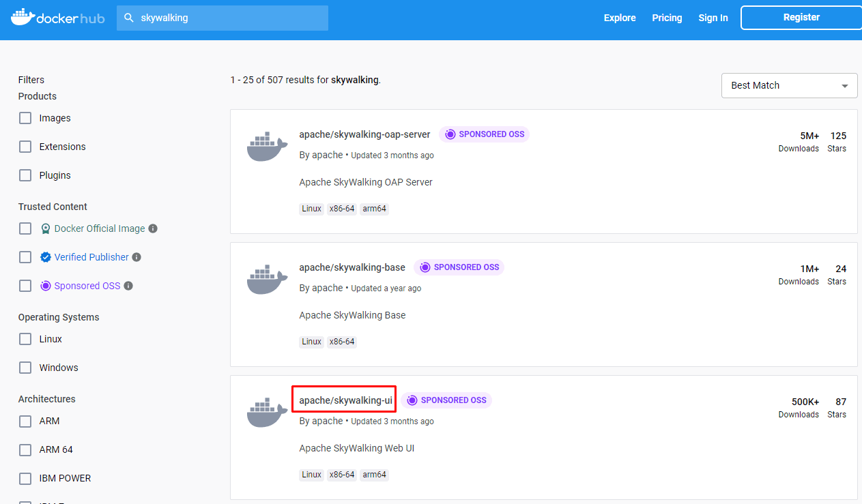Screen dimensions: 862x504
Task: Click the Apache SkyWalking Web UI description
Action: 357,448
